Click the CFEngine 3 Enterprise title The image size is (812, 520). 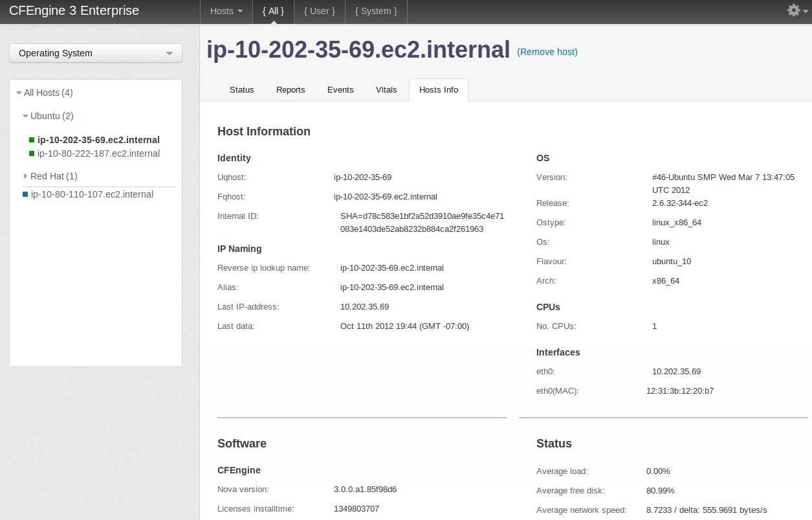pyautogui.click(x=74, y=11)
